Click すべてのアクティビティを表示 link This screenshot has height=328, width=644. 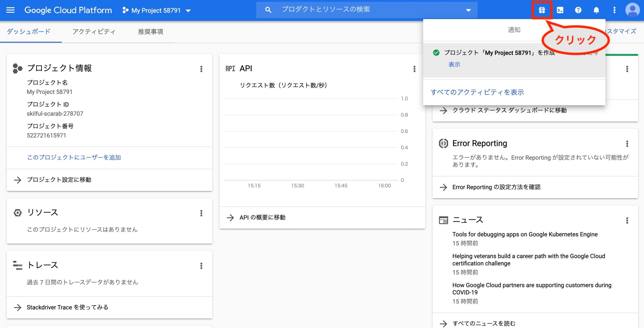477,92
